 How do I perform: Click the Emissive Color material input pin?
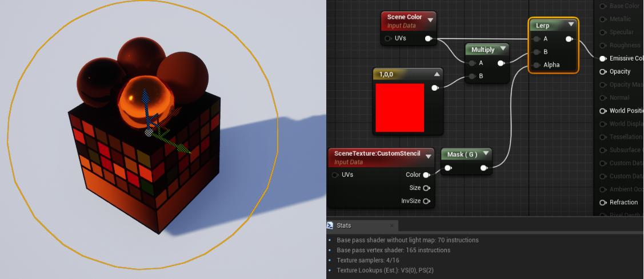602,58
